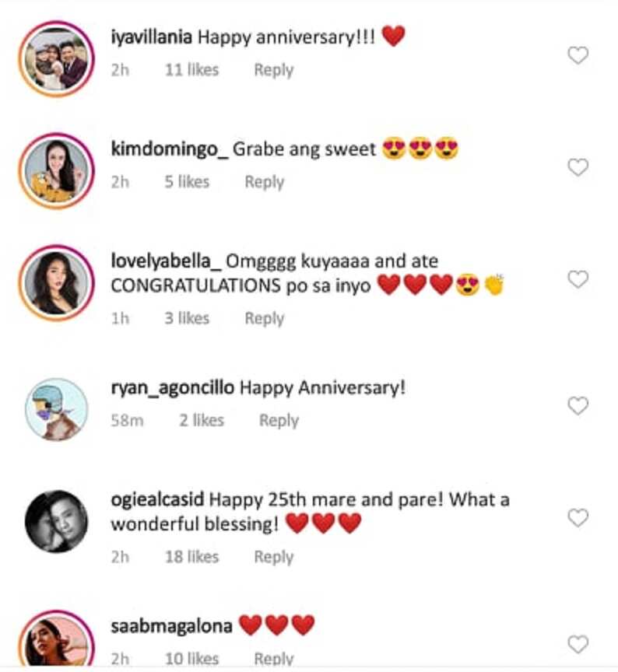
Task: Like kimdomingo_'s Grabe ang sweet comment
Action: pos(578,167)
